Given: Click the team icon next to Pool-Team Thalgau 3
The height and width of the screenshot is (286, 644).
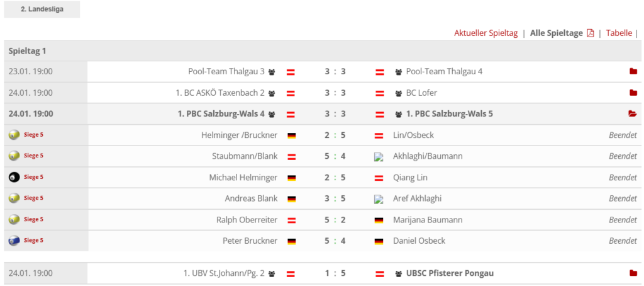Looking at the screenshot, I should (x=272, y=72).
